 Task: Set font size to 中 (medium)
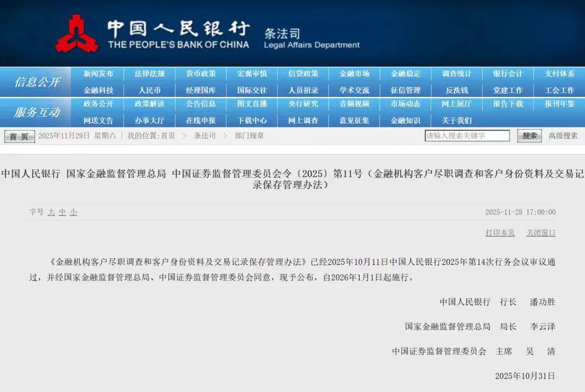pos(62,212)
